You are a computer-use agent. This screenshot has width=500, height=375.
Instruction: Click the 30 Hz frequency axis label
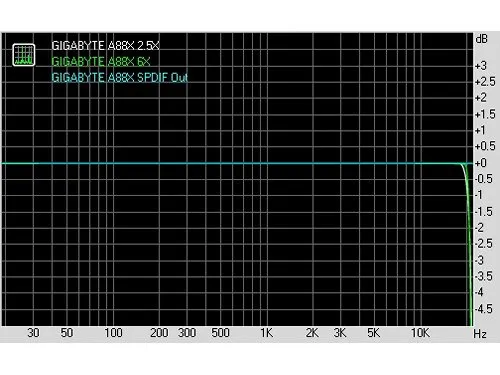tap(33, 333)
